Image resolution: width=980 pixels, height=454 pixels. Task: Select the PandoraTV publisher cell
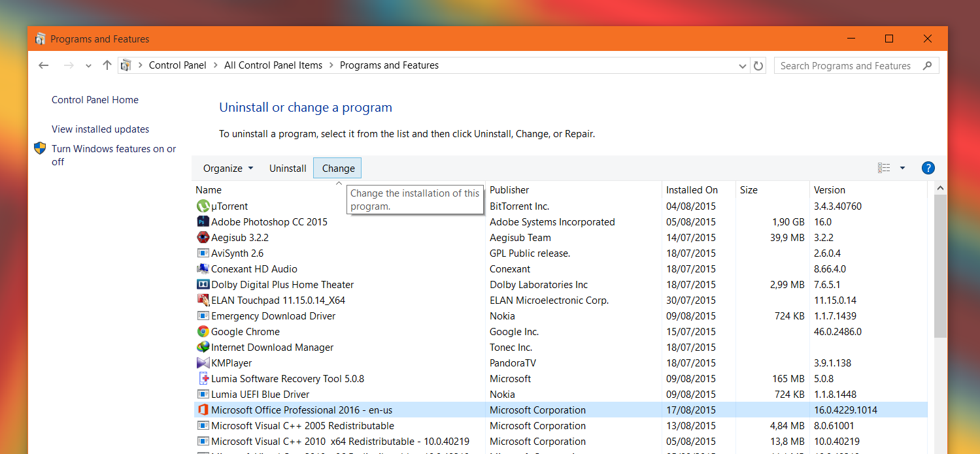(x=513, y=363)
